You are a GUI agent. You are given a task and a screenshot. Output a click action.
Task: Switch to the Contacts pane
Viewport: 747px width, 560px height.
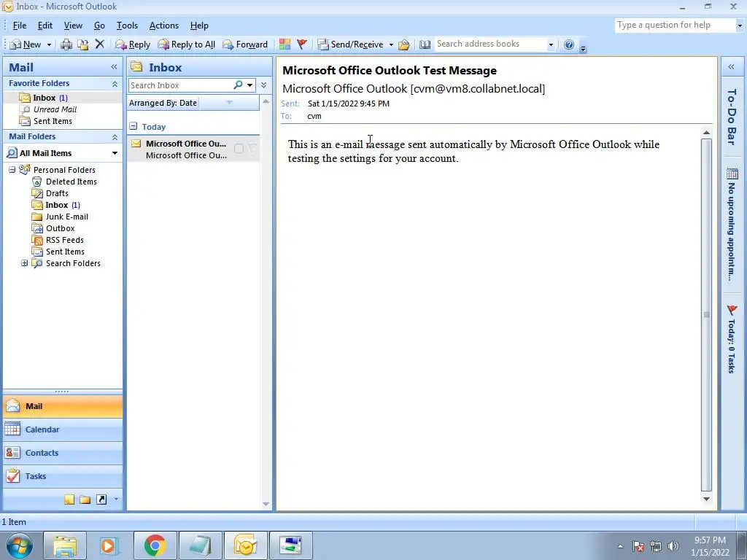63,453
